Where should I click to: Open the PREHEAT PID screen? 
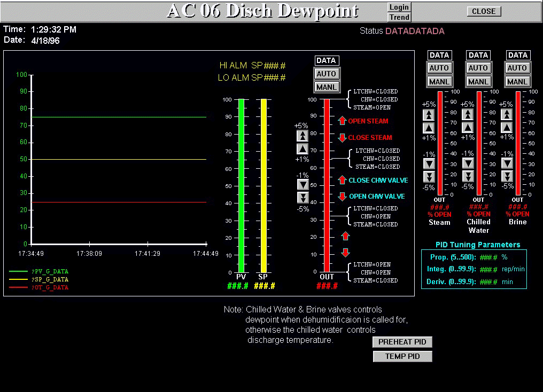402,342
